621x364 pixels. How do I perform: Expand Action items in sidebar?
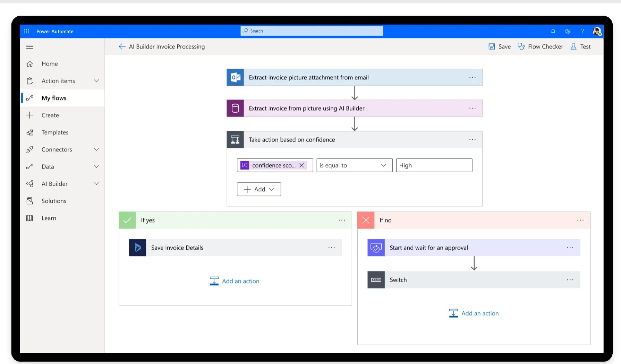point(96,81)
